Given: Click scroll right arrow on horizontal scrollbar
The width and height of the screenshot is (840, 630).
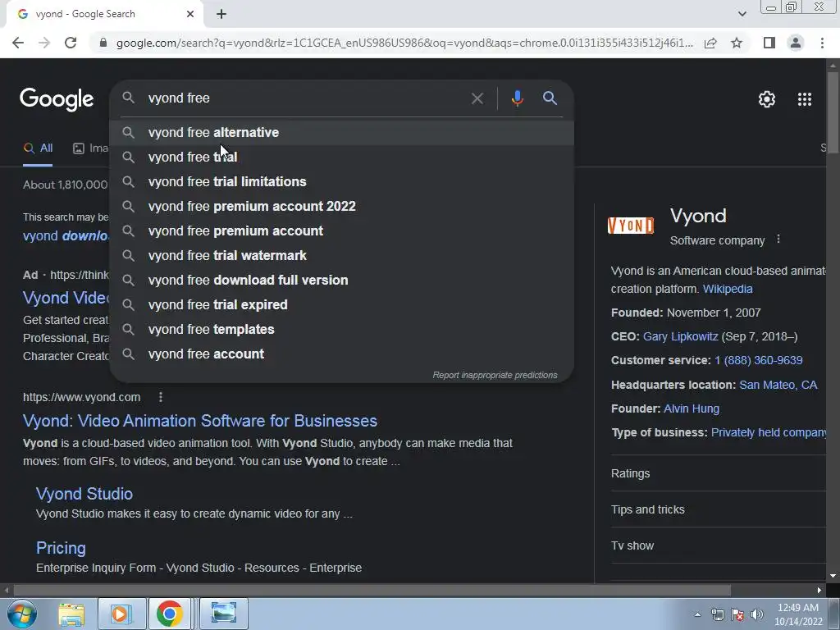Looking at the screenshot, I should (819, 591).
